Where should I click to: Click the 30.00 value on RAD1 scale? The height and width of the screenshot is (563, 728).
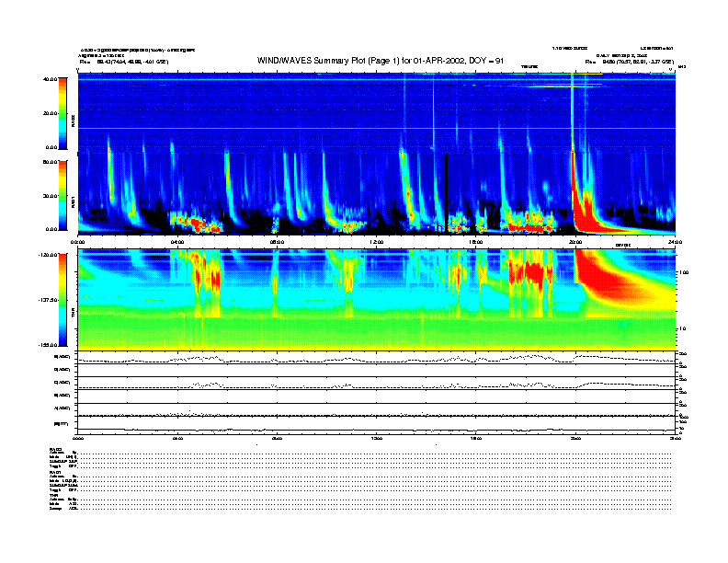point(50,196)
